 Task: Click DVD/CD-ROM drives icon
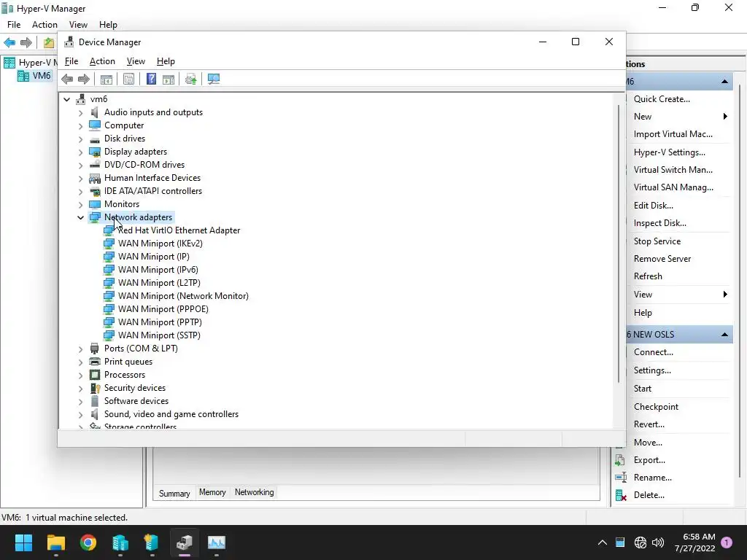point(95,165)
